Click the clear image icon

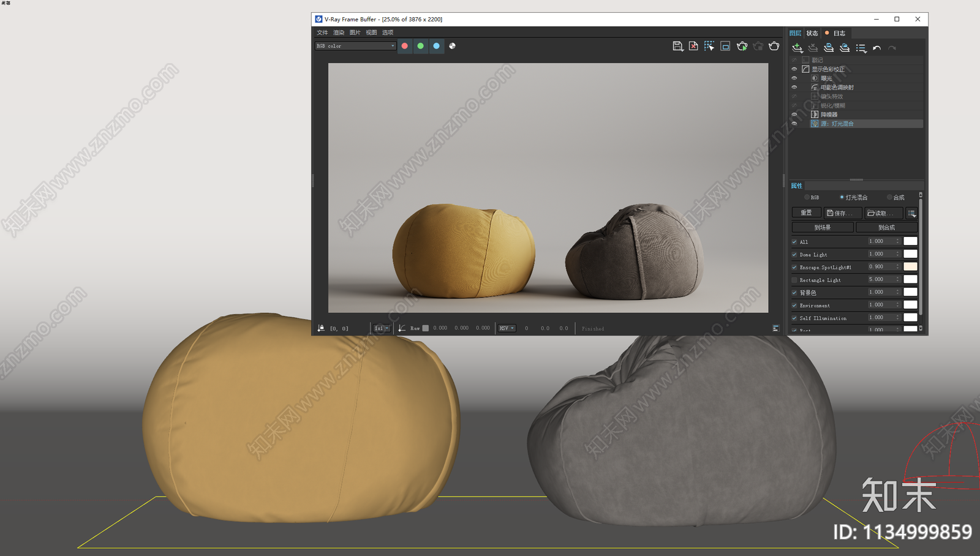tap(693, 46)
